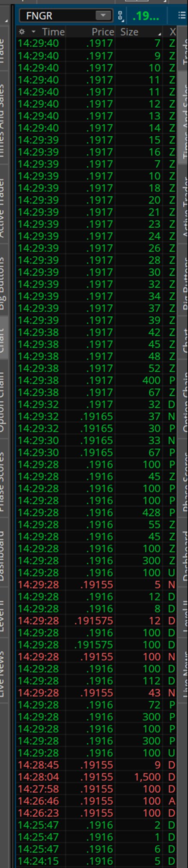Select the 14:25:47 trade of size 6
188x868 pixels.
(96, 849)
